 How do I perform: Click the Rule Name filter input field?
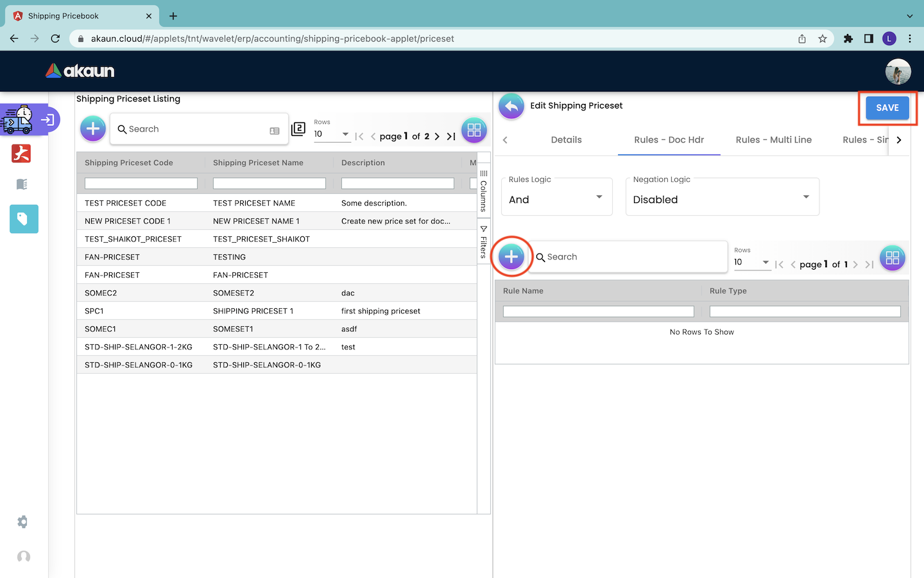click(x=598, y=311)
